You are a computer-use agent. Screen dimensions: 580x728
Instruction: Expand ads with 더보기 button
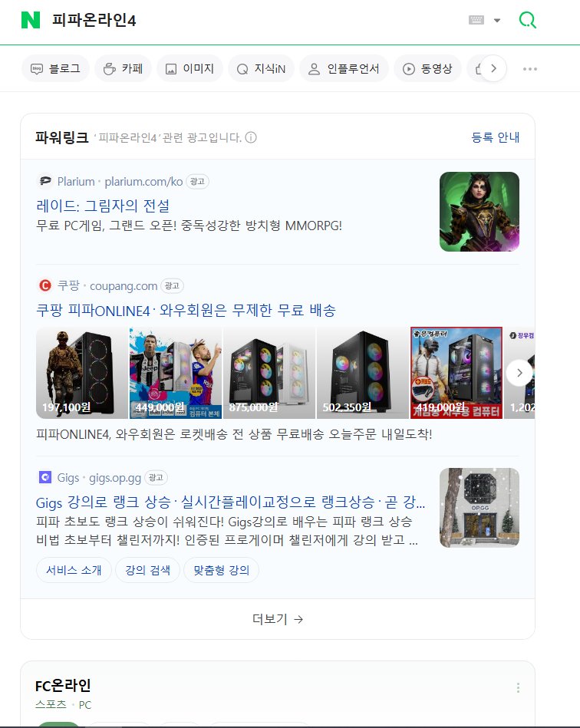coord(278,619)
